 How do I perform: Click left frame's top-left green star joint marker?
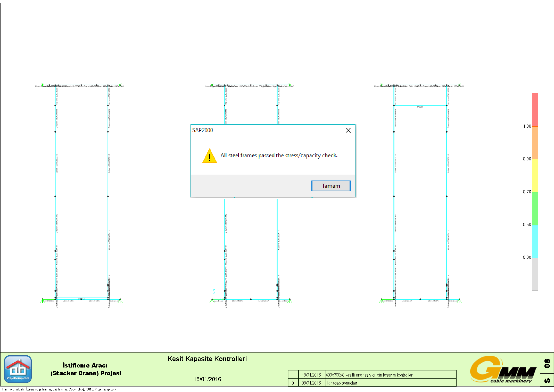pyautogui.click(x=43, y=85)
